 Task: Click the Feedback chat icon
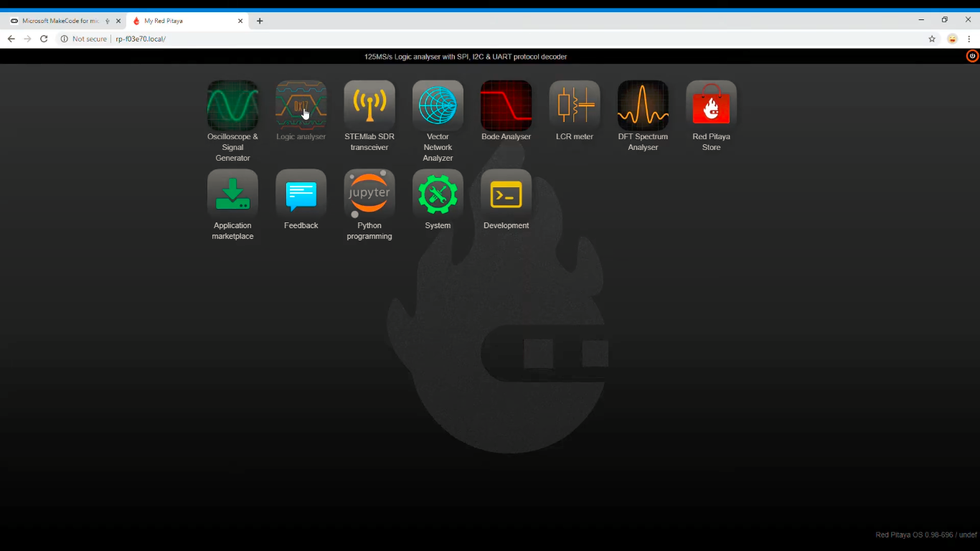point(301,194)
